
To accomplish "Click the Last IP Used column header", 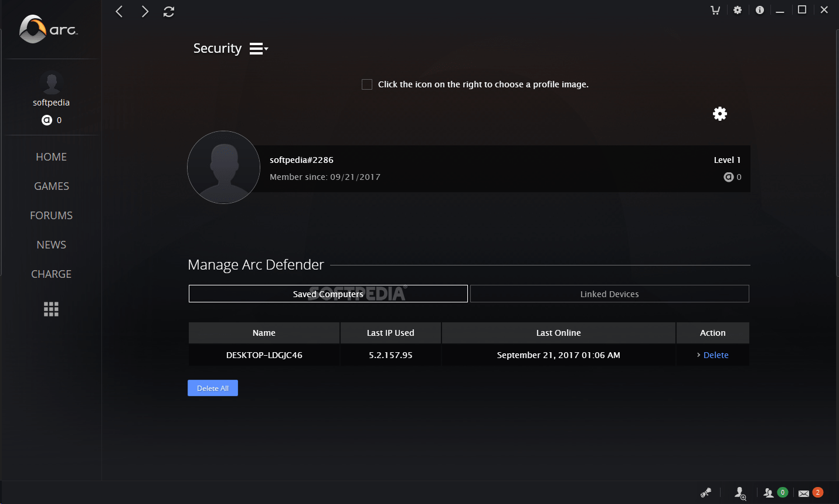I will point(390,333).
